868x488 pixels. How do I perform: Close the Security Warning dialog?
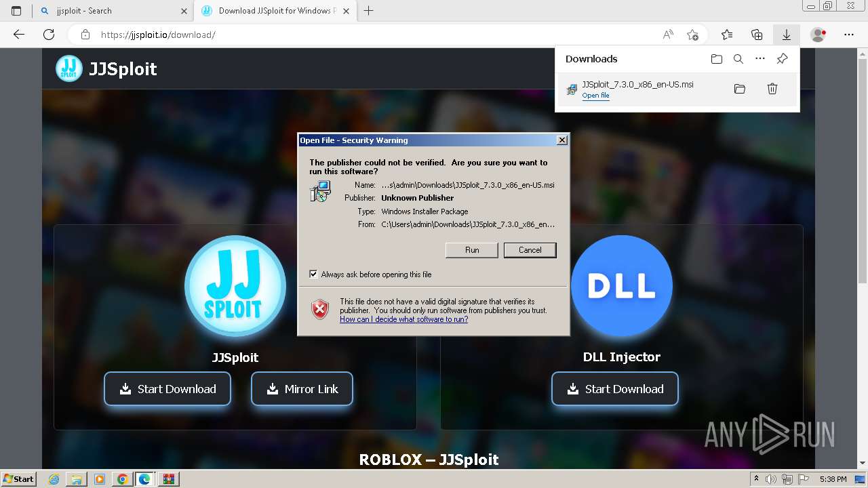[561, 140]
